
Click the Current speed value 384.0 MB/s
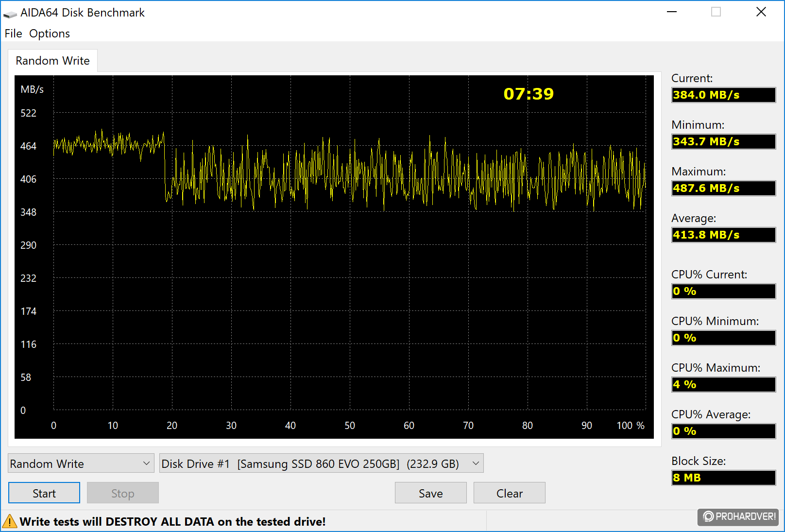point(724,95)
